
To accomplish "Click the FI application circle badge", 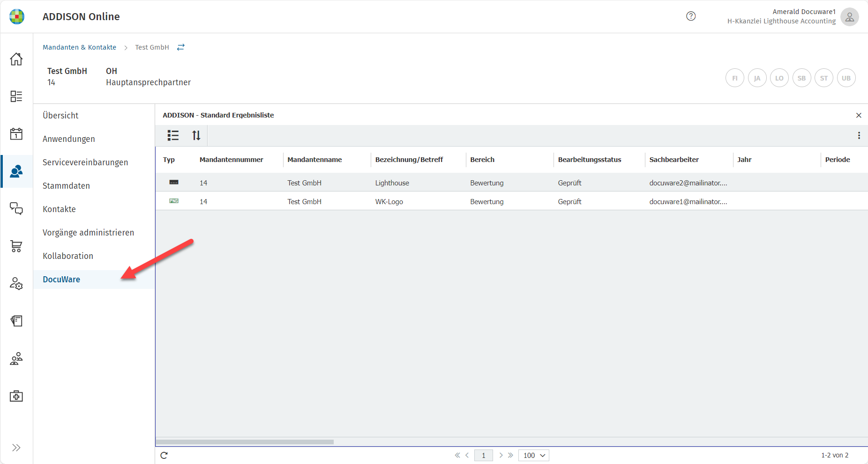I will 734,78.
